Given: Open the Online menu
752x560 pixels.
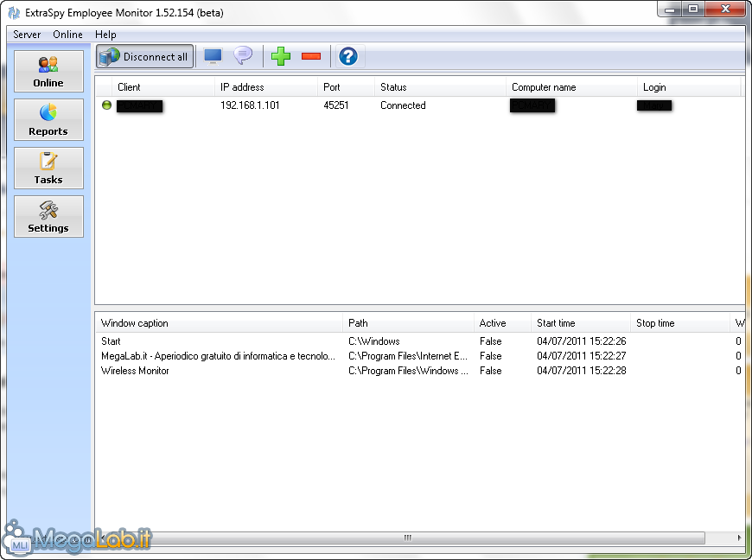Looking at the screenshot, I should point(67,35).
